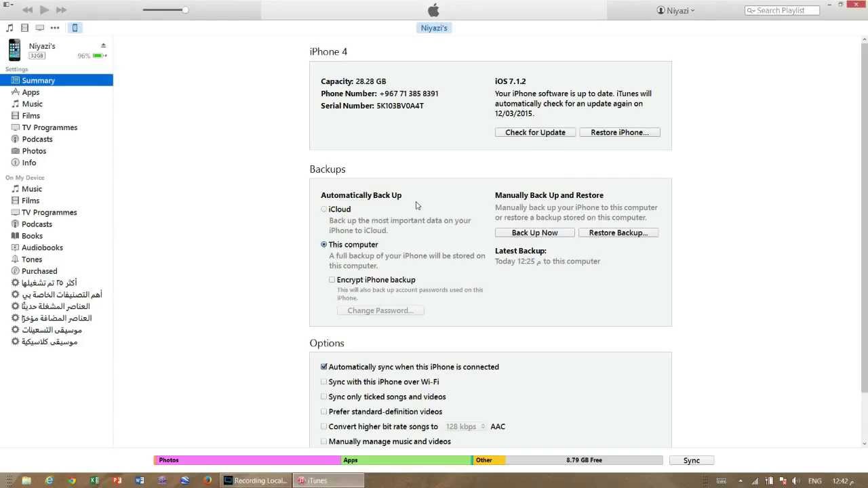
Task: Click disabled Change Password... button
Action: [x=380, y=310]
